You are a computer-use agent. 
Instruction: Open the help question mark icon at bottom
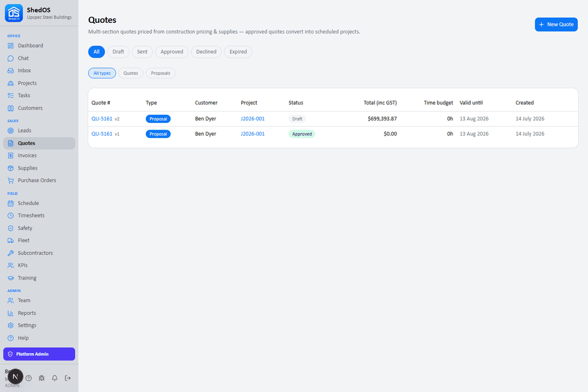pyautogui.click(x=28, y=378)
